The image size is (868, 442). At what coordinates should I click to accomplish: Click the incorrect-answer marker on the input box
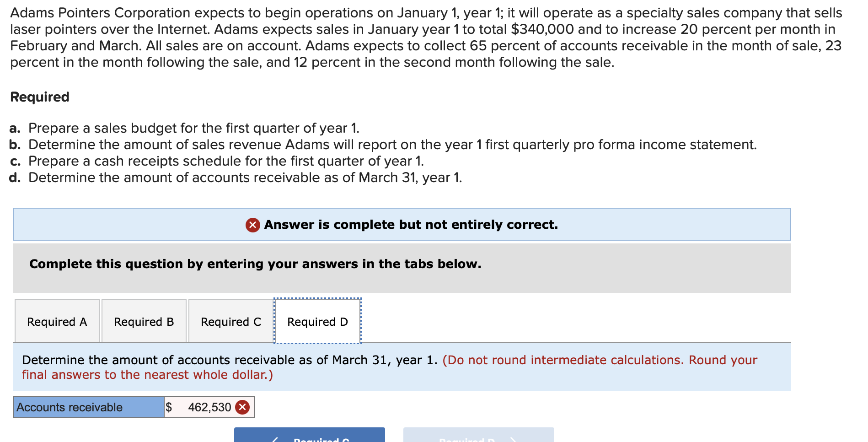click(243, 406)
